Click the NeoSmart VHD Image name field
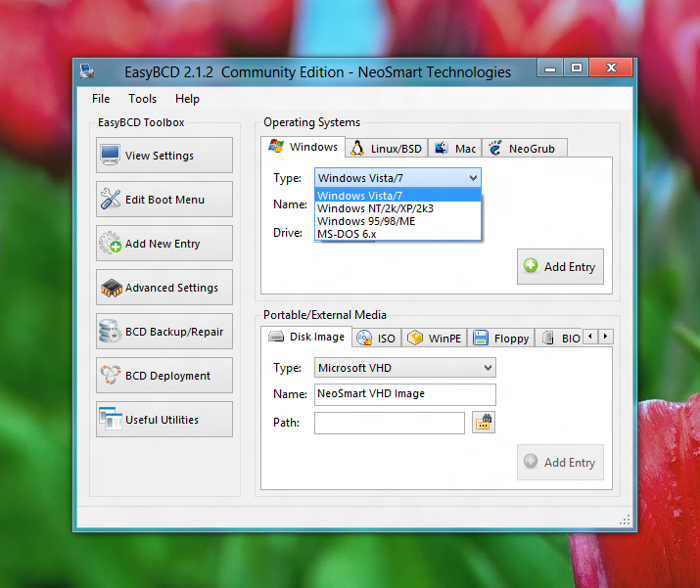The height and width of the screenshot is (588, 700). tap(405, 394)
